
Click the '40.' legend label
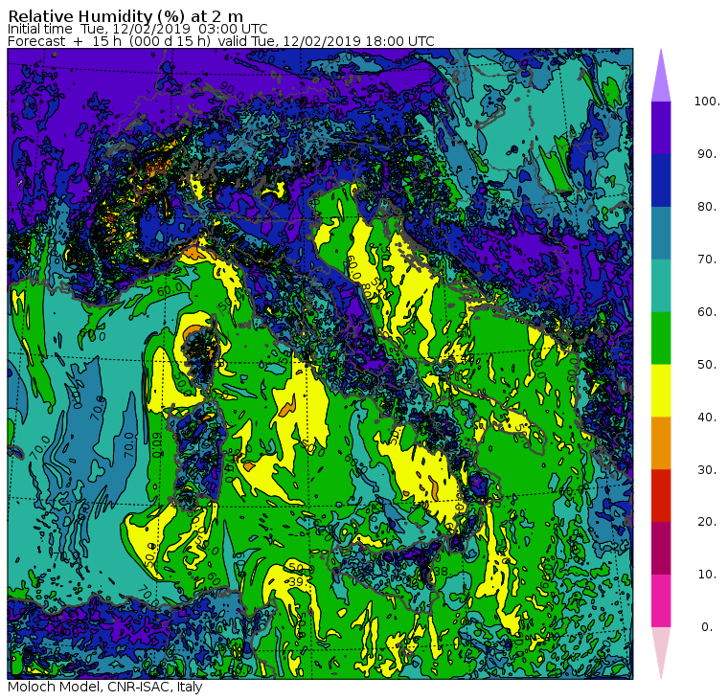click(x=707, y=417)
